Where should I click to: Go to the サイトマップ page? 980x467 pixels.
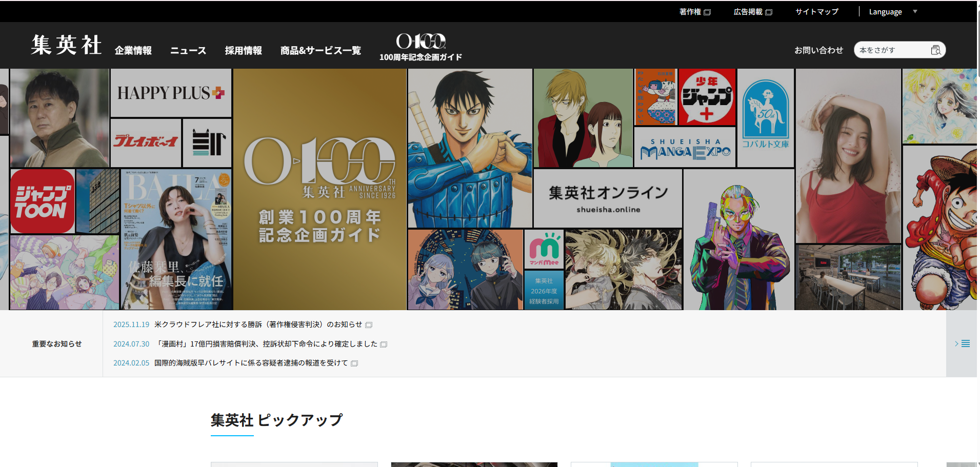817,12
